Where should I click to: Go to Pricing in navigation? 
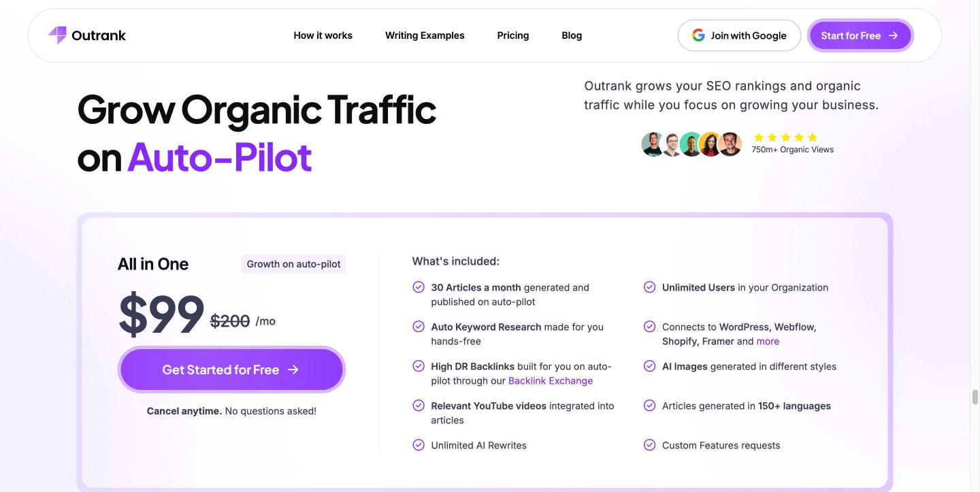513,35
